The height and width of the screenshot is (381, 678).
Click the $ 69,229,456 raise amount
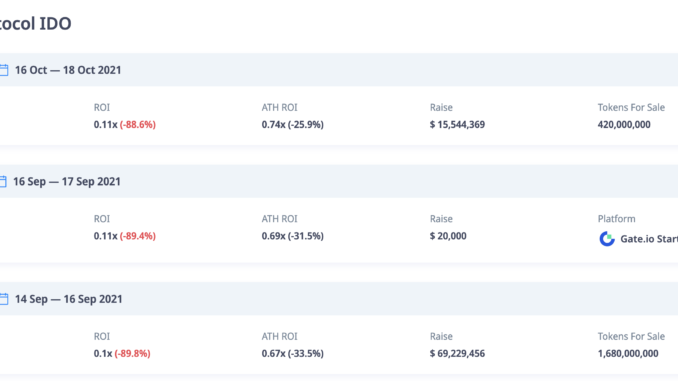coord(457,354)
